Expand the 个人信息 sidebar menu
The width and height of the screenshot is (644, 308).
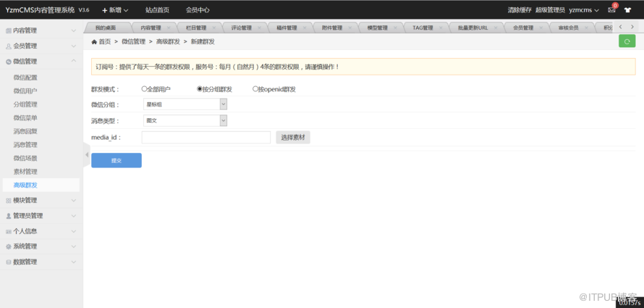coord(40,231)
